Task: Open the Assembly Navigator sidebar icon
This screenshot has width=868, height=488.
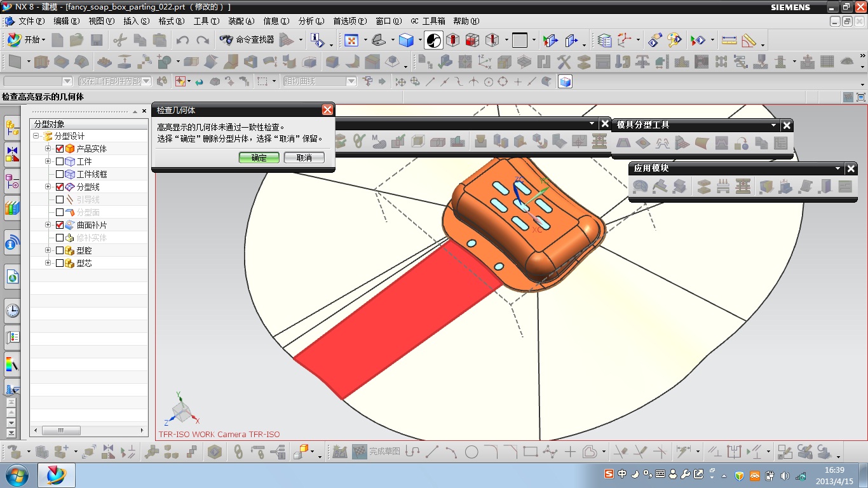Action: pyautogui.click(x=12, y=128)
